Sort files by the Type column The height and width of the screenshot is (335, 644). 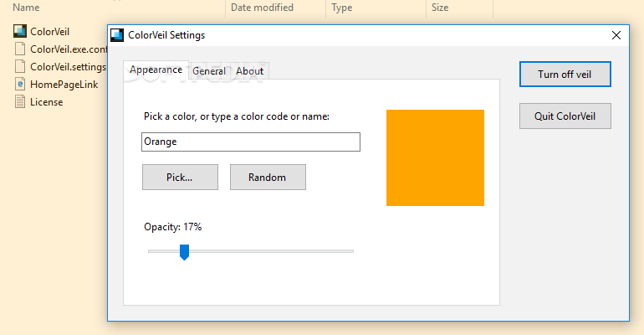pyautogui.click(x=342, y=8)
